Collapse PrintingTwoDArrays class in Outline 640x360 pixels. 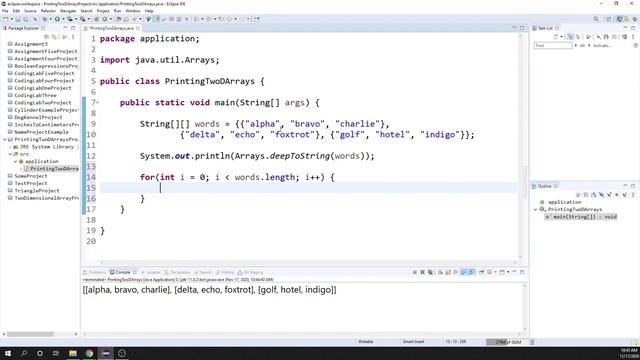click(536, 209)
